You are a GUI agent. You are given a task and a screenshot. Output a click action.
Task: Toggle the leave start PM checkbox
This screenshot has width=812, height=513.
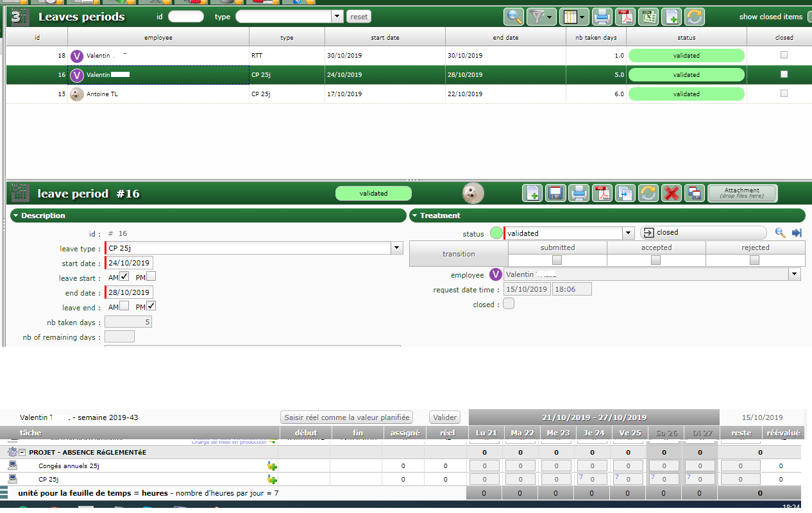tap(151, 277)
